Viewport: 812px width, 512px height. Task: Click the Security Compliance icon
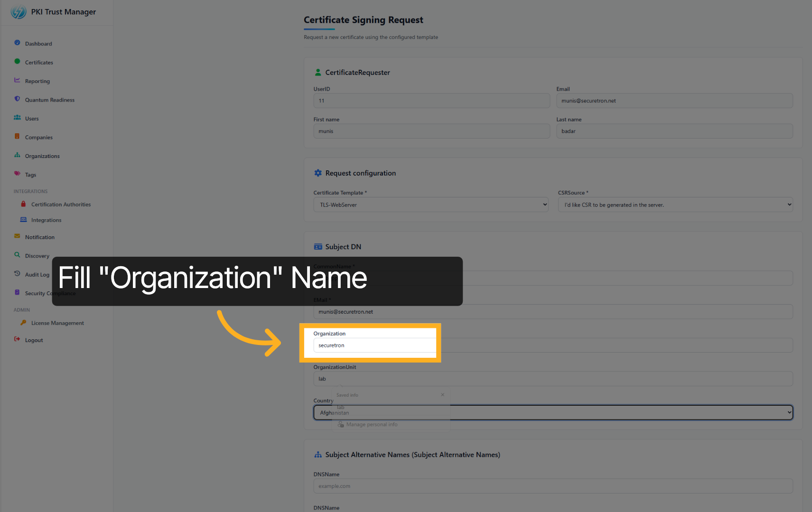point(17,293)
